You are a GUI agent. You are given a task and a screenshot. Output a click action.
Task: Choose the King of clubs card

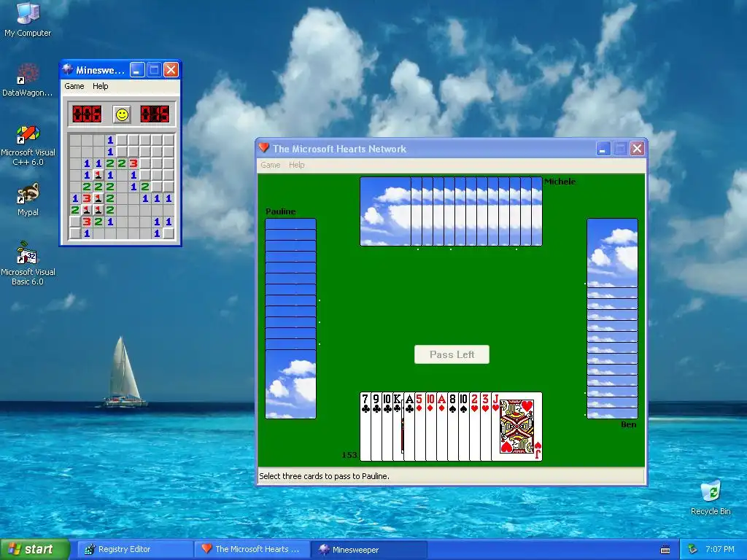point(398,426)
